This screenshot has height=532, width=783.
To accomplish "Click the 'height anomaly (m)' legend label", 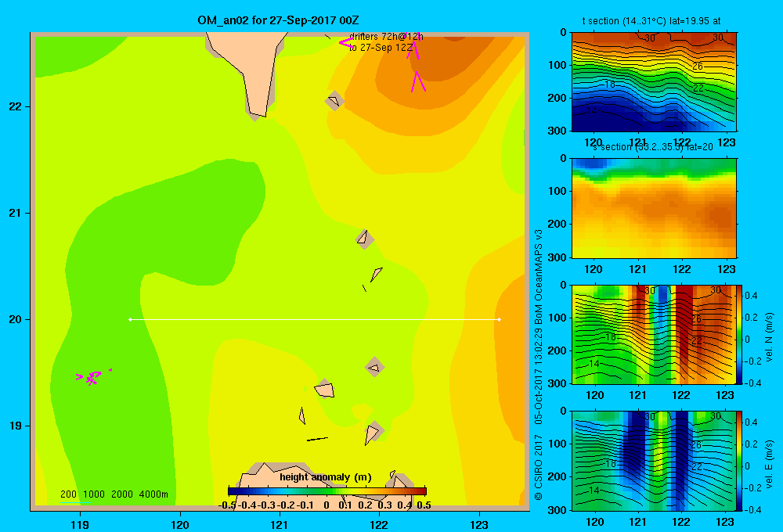I will point(326,477).
